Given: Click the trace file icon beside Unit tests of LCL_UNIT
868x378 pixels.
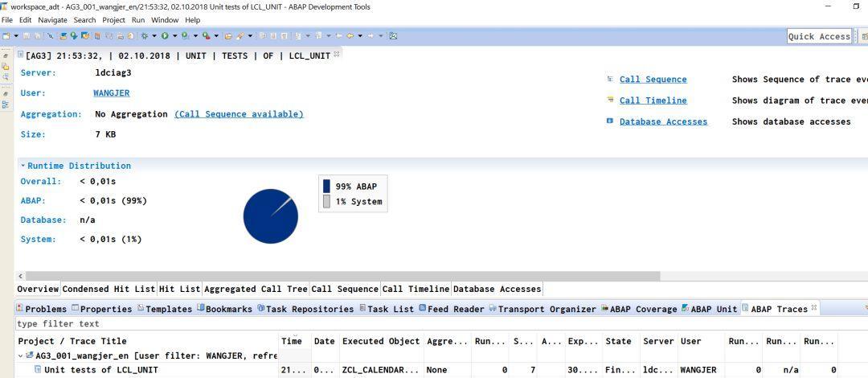Looking at the screenshot, I should (39, 369).
